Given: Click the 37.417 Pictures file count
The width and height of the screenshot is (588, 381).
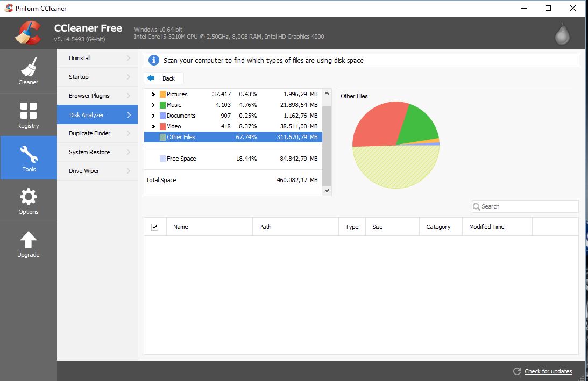Looking at the screenshot, I should (x=221, y=94).
